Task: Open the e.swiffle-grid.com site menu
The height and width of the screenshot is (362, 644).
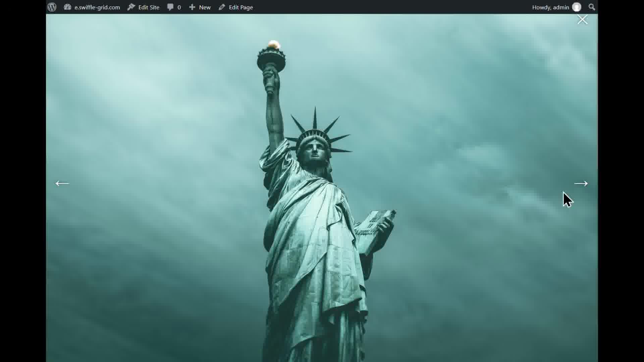Action: point(92,7)
